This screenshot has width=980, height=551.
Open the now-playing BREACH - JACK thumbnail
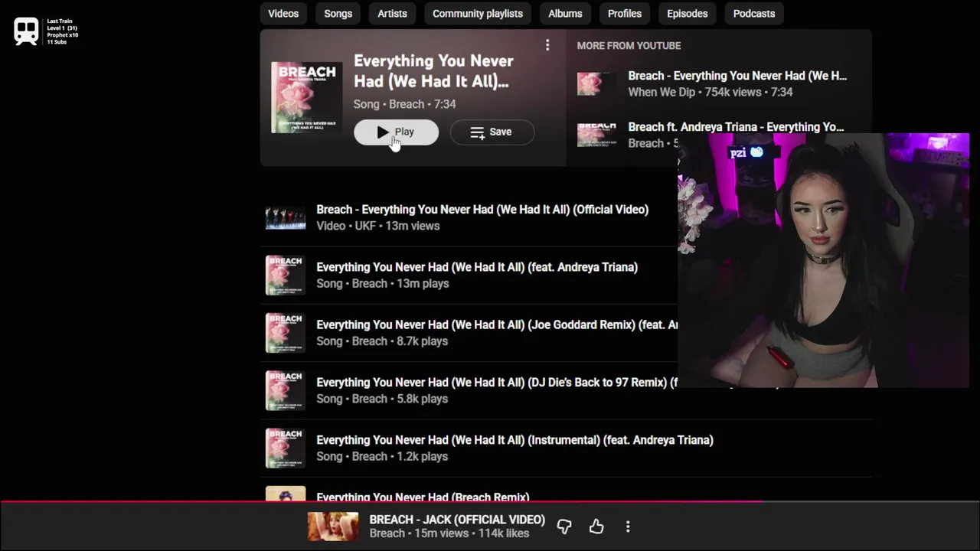click(333, 527)
